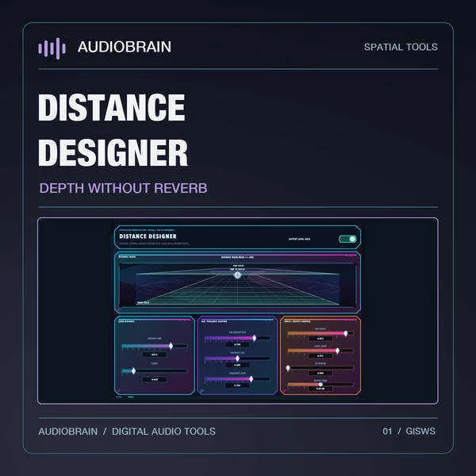476x476 pixels.
Task: Click the DEPTH WITHOUT REVERB tagline
Action: point(123,188)
